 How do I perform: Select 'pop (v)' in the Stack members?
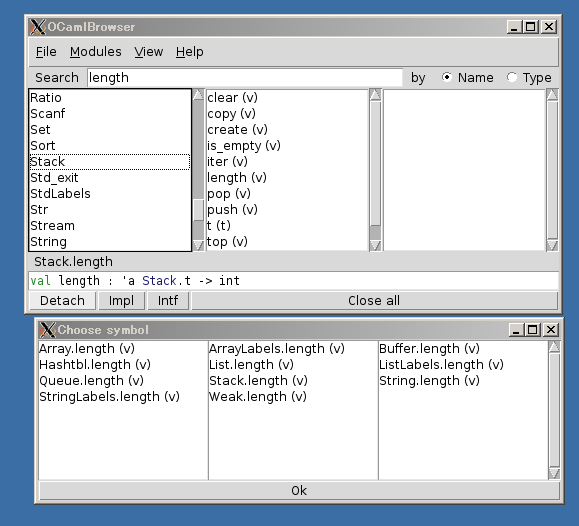click(x=287, y=194)
